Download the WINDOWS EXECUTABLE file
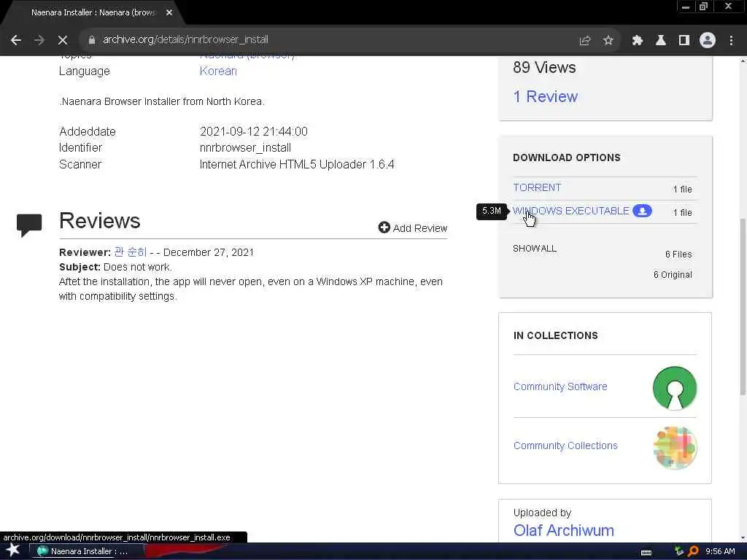 pos(570,211)
